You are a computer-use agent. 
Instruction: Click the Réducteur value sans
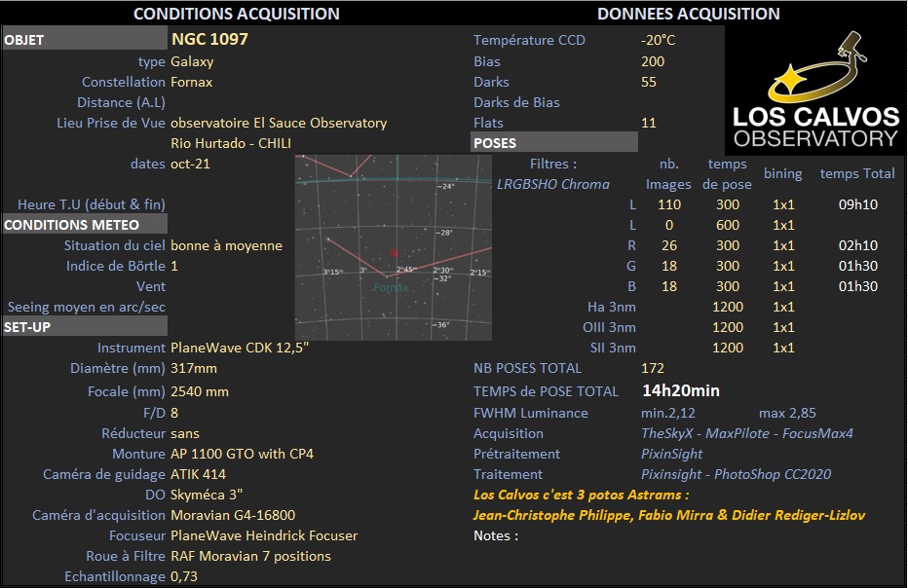tap(185, 433)
